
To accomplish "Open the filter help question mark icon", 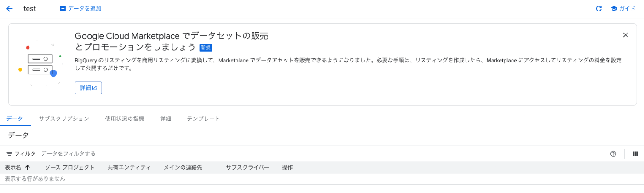I will [613, 154].
